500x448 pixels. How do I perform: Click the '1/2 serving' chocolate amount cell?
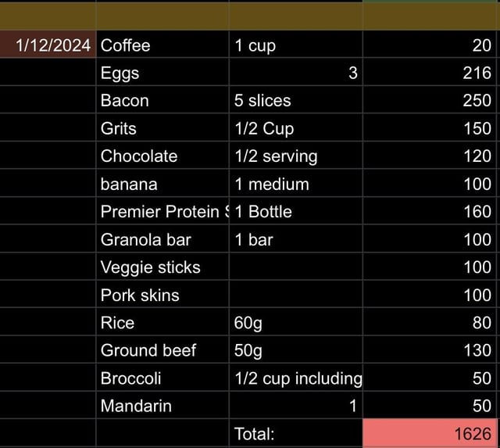pyautogui.click(x=296, y=156)
